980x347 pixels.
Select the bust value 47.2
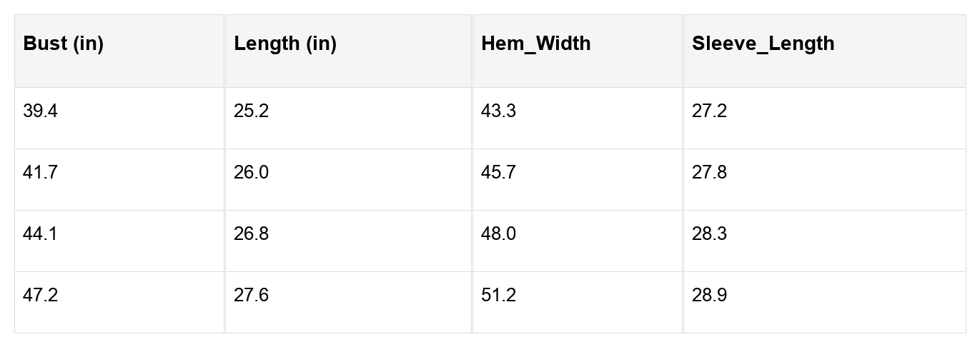point(40,296)
